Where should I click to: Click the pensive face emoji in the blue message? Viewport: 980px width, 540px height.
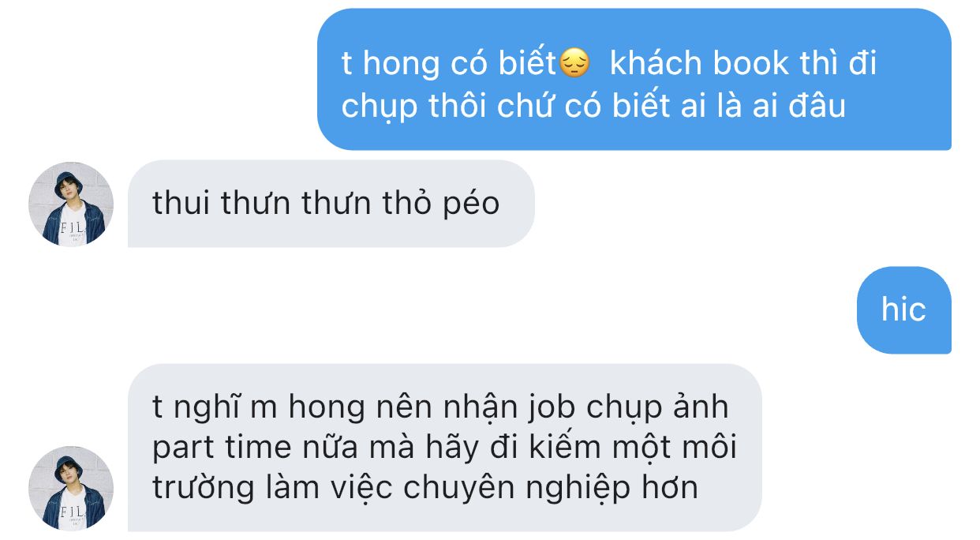point(574,63)
